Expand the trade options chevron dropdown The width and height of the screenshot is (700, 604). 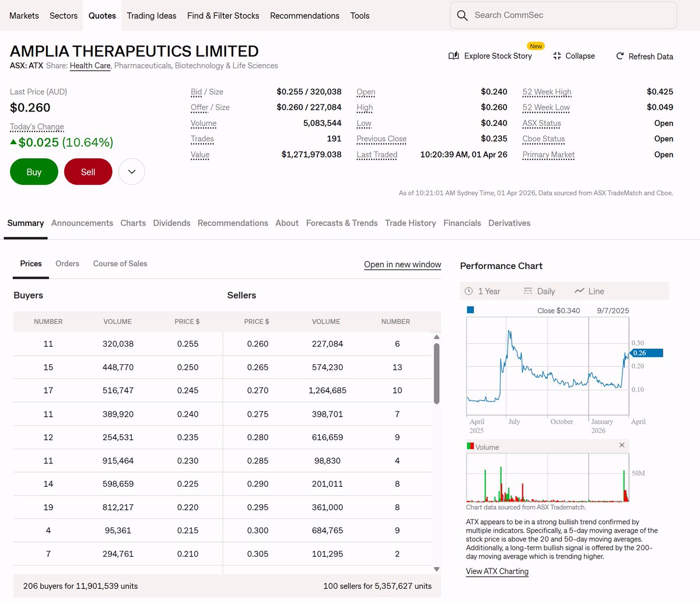point(132,172)
